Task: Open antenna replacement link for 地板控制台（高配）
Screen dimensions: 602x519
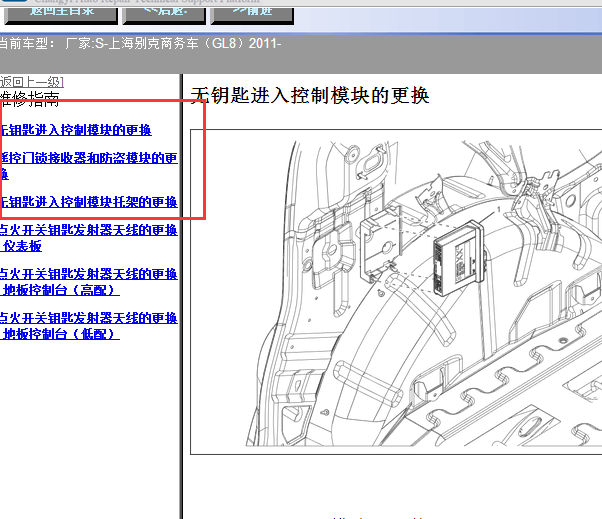Action: point(89,282)
